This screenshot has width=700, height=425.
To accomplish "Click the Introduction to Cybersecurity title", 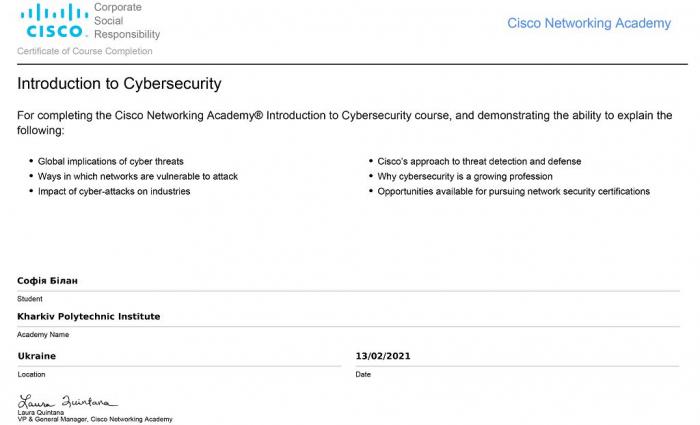I will pos(119,84).
